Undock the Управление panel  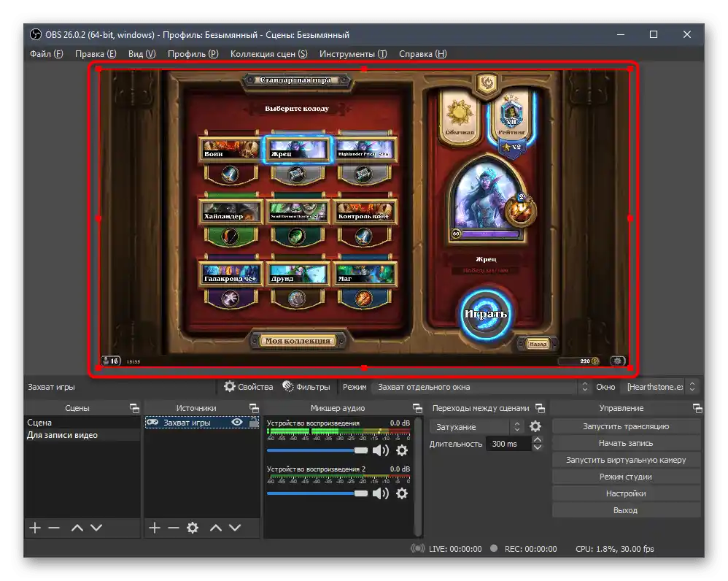697,408
